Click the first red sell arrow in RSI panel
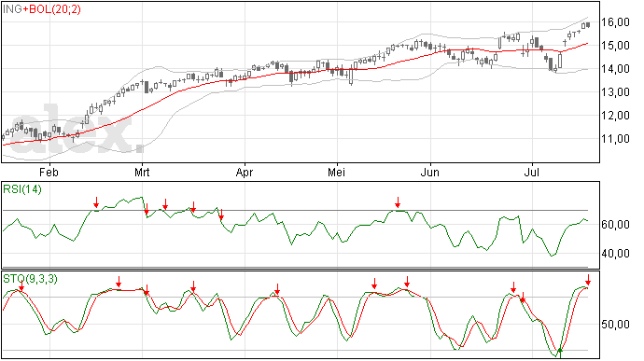 pos(96,202)
